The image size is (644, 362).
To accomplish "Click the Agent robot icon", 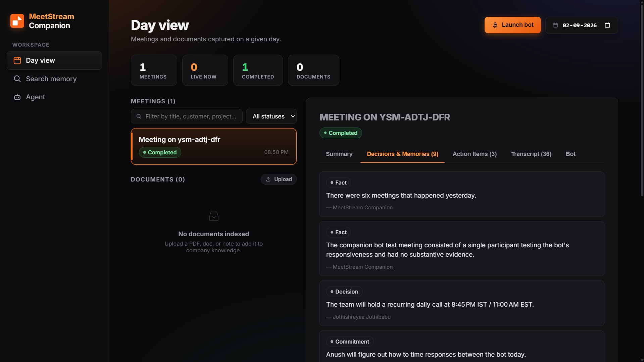I will tap(17, 97).
